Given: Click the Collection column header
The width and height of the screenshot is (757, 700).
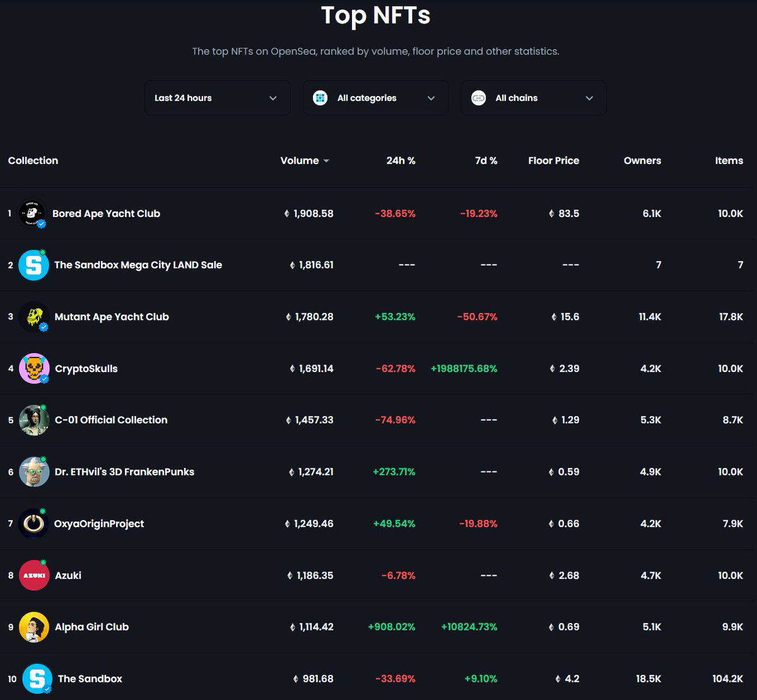Looking at the screenshot, I should 33,161.
